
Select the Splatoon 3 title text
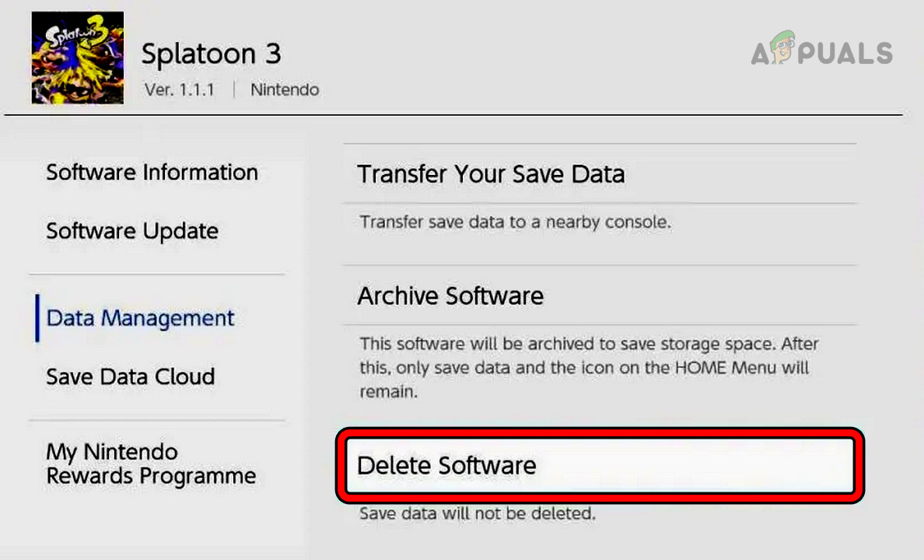211,53
